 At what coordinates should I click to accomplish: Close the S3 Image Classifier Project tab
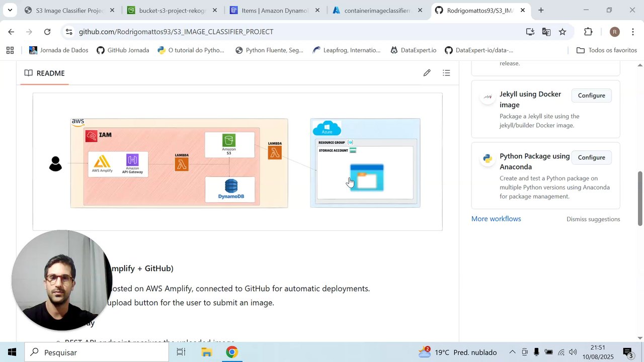point(112,10)
